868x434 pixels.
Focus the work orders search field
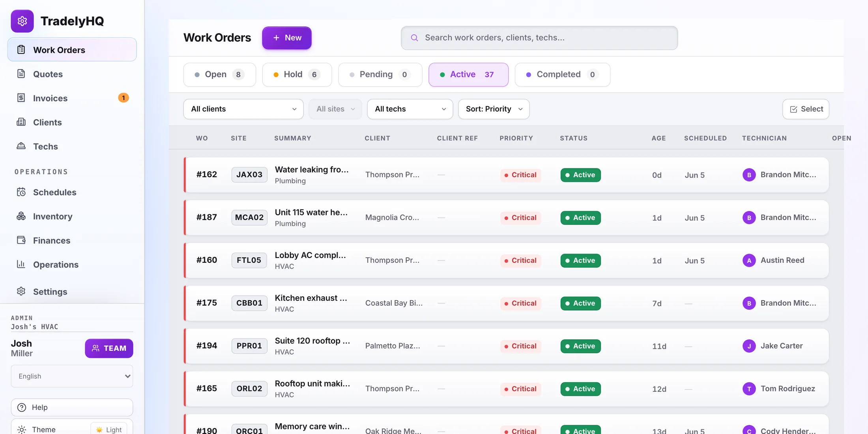539,38
